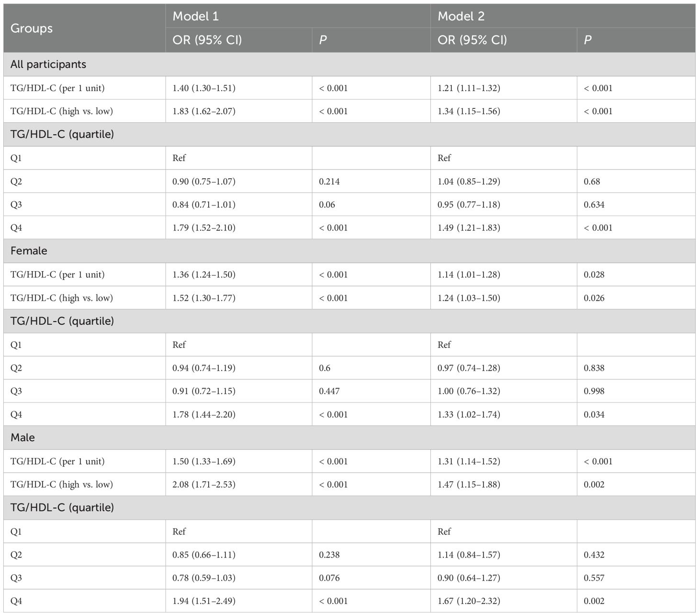
Task: Click the All participants section row
Action: (x=48, y=64)
